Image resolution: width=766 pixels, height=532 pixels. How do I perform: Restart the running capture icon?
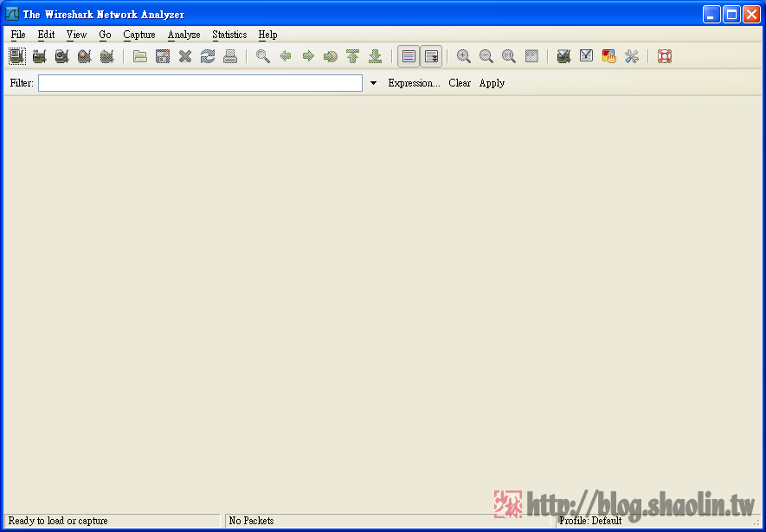point(107,56)
